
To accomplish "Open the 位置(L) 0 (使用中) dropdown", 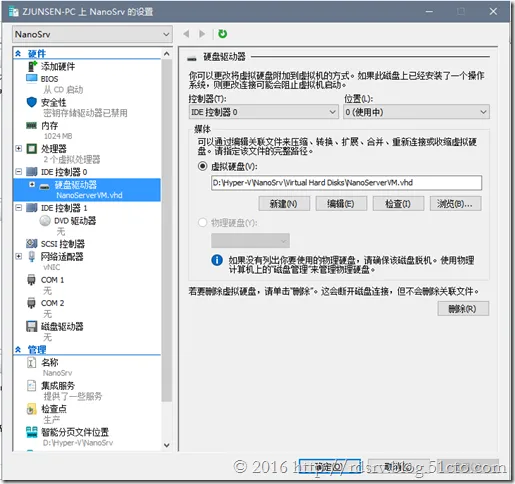I will [416, 112].
